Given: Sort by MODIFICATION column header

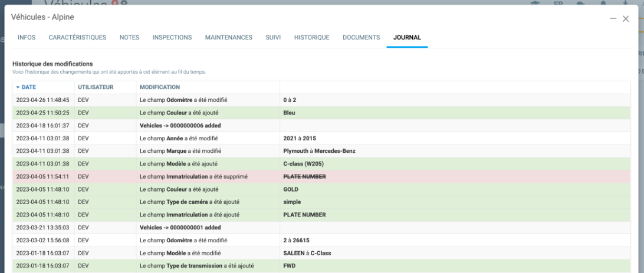Looking at the screenshot, I should click(160, 87).
